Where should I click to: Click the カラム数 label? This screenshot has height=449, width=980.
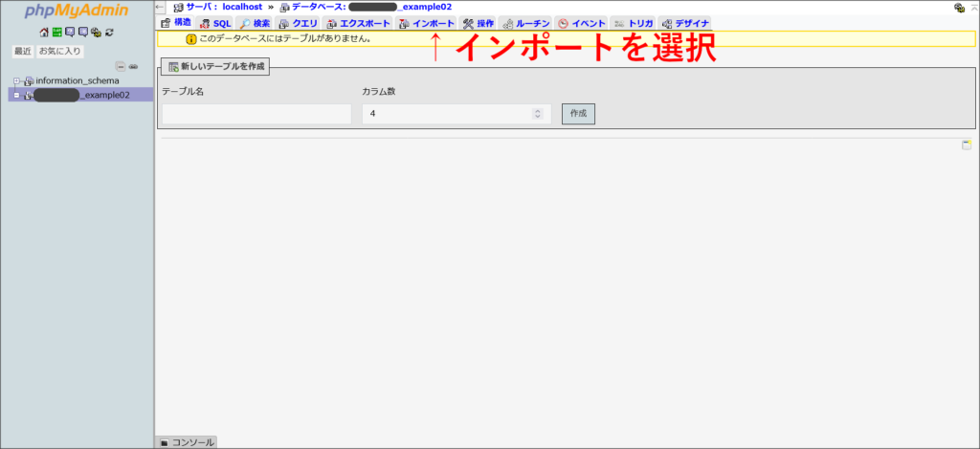tap(379, 91)
